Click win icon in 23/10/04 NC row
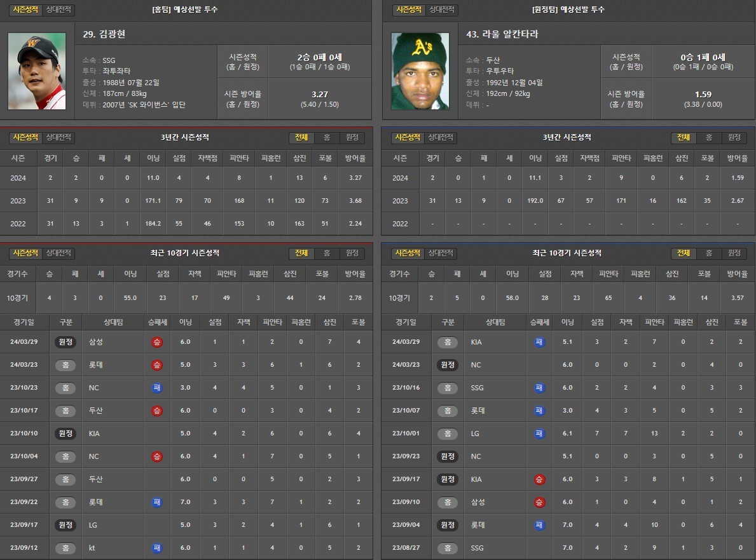 click(x=156, y=456)
